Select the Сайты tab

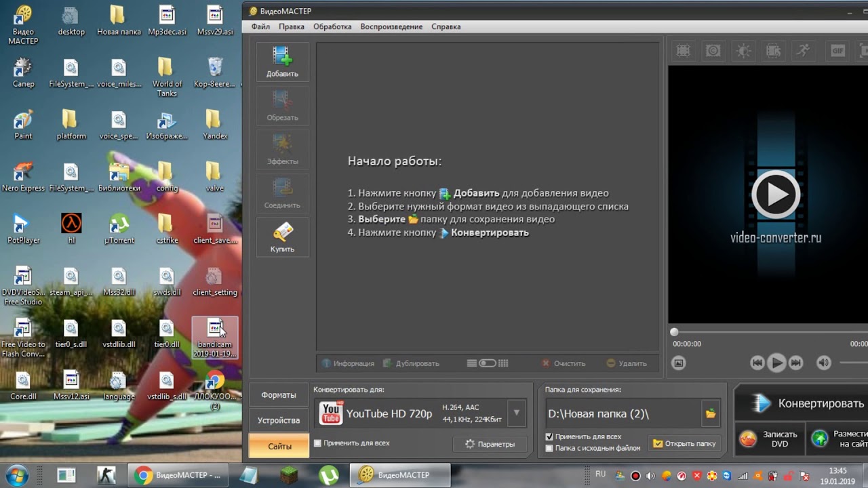pos(279,446)
